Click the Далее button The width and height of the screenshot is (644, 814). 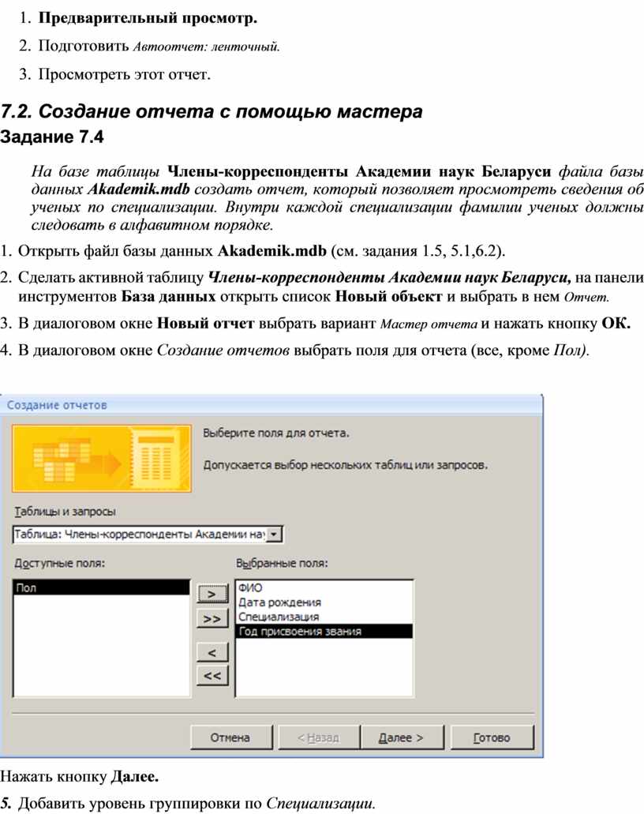click(402, 737)
